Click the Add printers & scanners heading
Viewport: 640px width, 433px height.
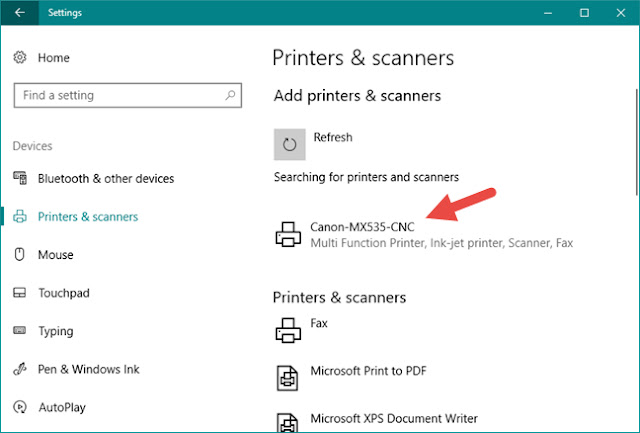click(357, 95)
